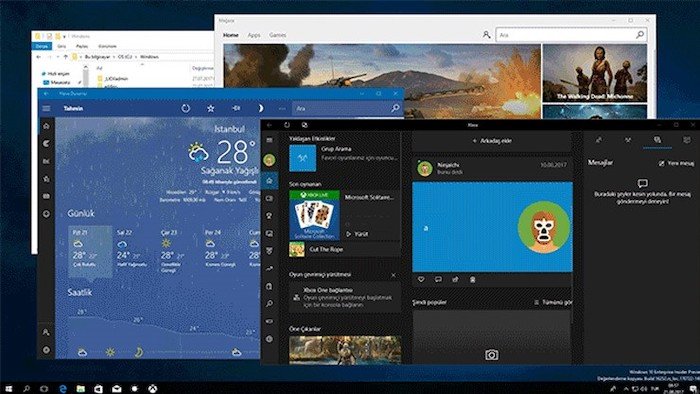Add Istanbul to favorites with star icon
The width and height of the screenshot is (700, 394).
pos(211,108)
